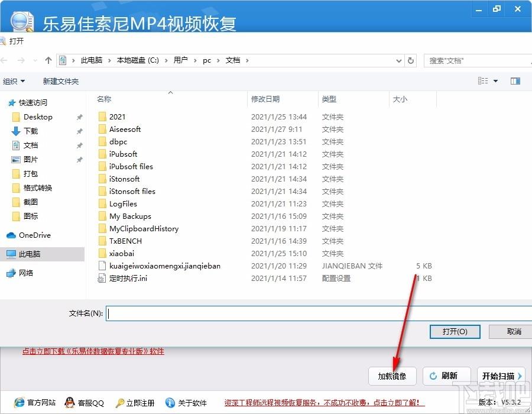Open the 组织 menu
The width and height of the screenshot is (532, 414).
click(14, 81)
